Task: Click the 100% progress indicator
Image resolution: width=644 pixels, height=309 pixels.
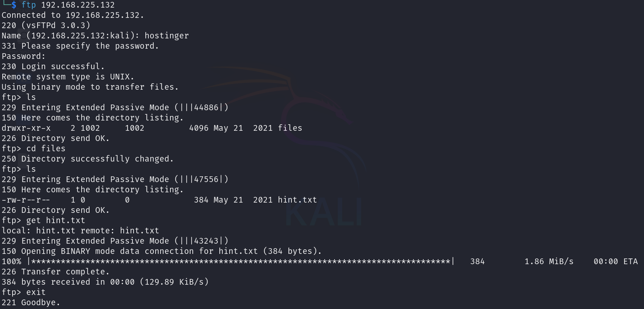Action: (x=11, y=261)
